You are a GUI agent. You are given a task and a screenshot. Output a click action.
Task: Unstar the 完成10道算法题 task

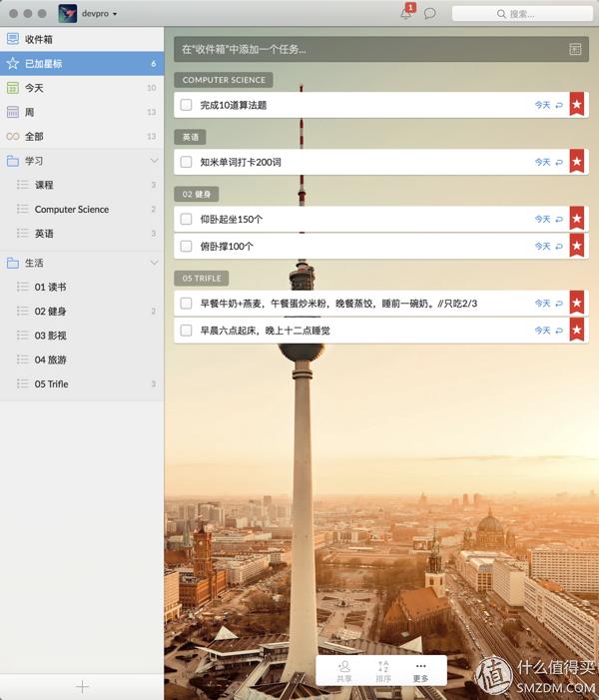(577, 105)
